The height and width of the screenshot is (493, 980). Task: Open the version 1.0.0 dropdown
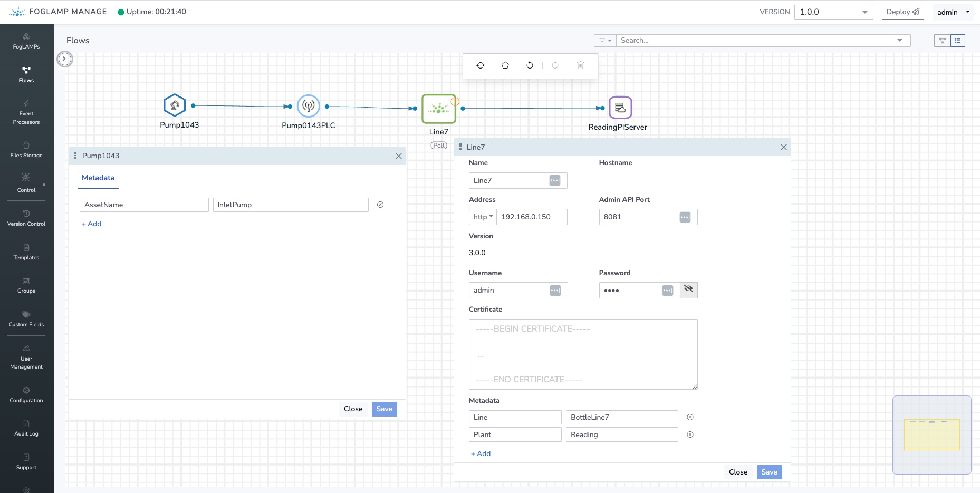833,12
